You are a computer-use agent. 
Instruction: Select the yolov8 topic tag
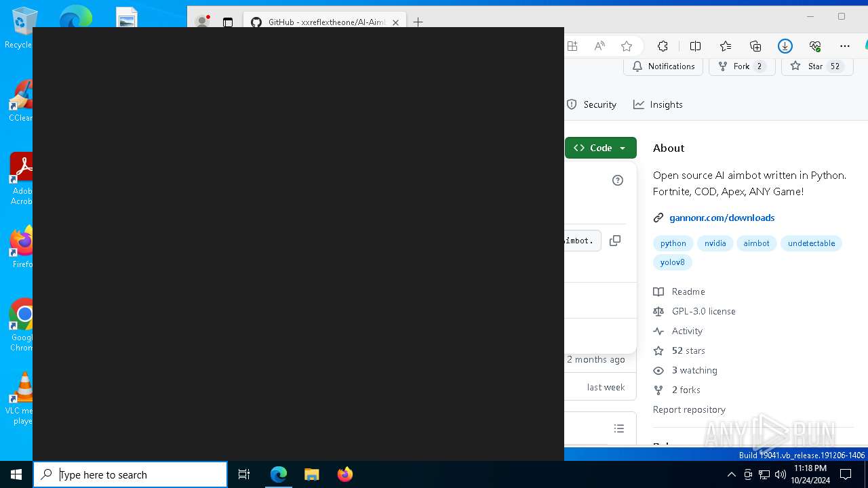click(x=672, y=262)
